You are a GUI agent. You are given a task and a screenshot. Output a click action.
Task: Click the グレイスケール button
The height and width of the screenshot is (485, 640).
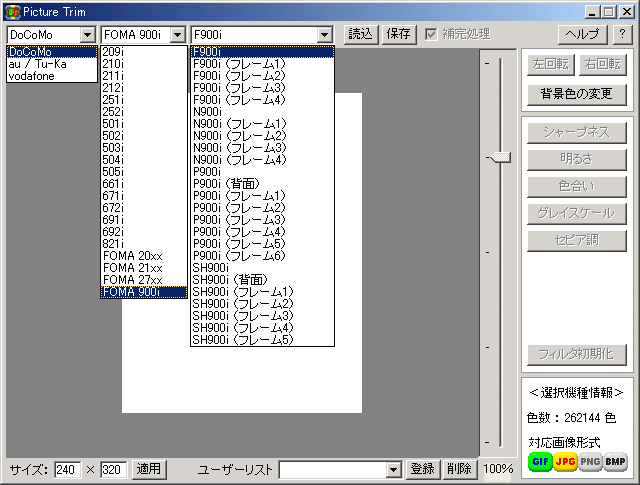[576, 214]
